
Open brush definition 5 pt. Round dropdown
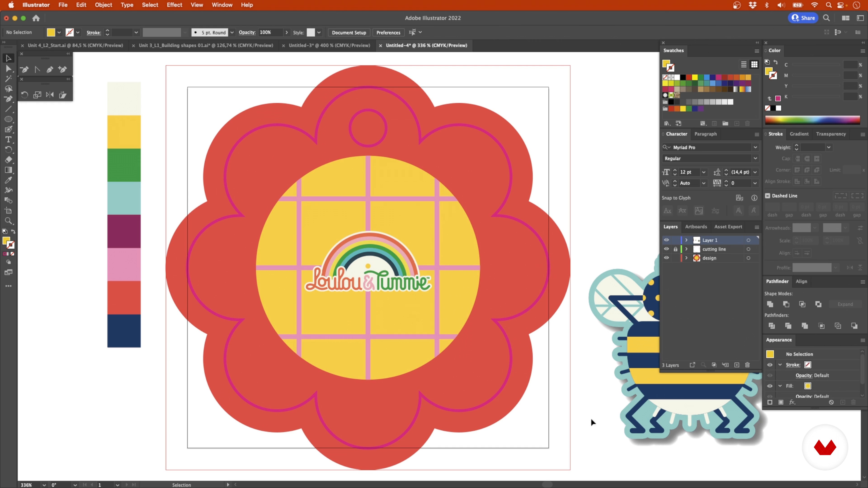click(x=232, y=32)
